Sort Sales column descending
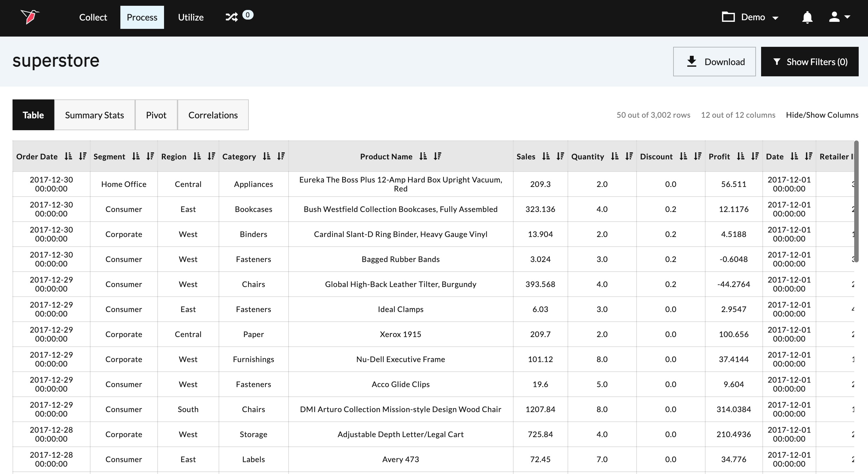 click(560, 156)
